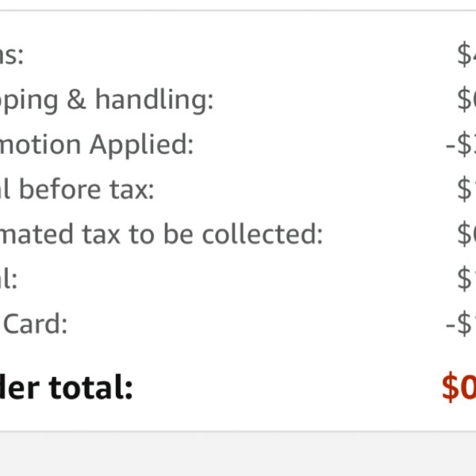Click the gray footer area below summary
The height and width of the screenshot is (476, 476).
pos(238,454)
